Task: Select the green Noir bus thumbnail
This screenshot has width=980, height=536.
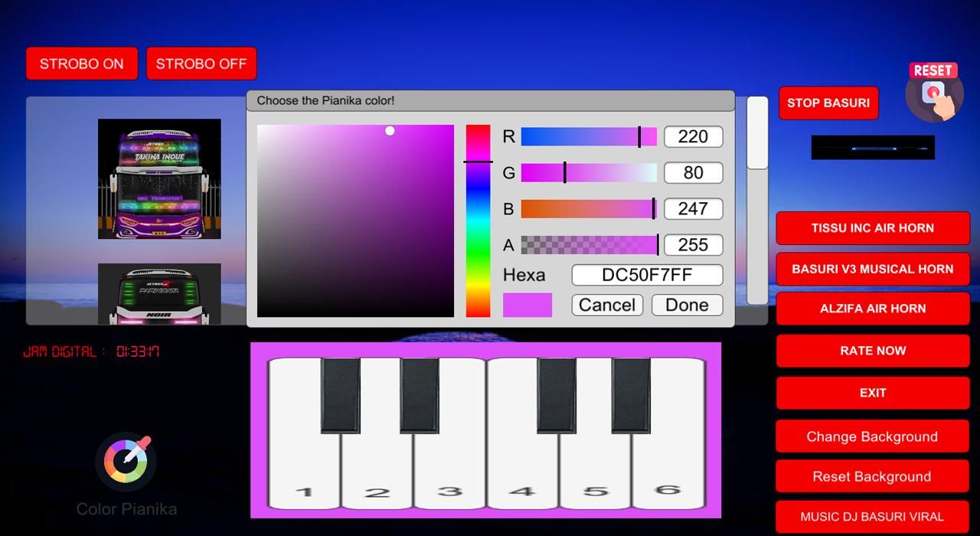Action: (159, 294)
